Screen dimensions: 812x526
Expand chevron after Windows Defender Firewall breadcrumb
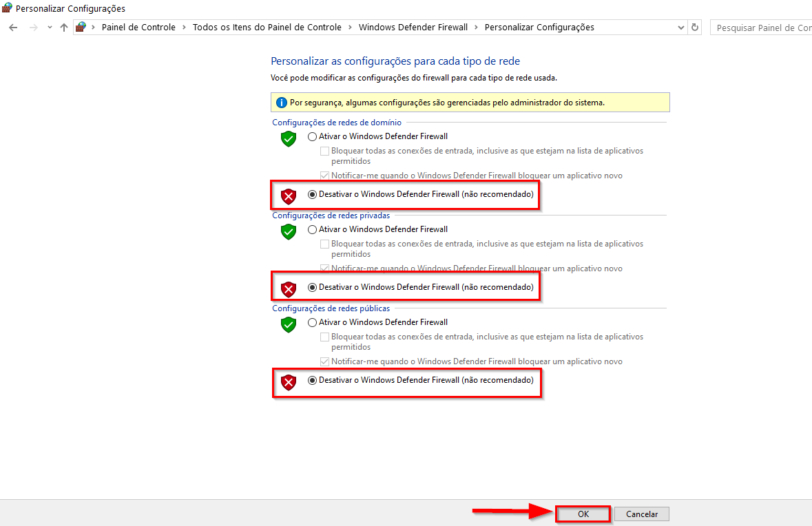(x=476, y=28)
